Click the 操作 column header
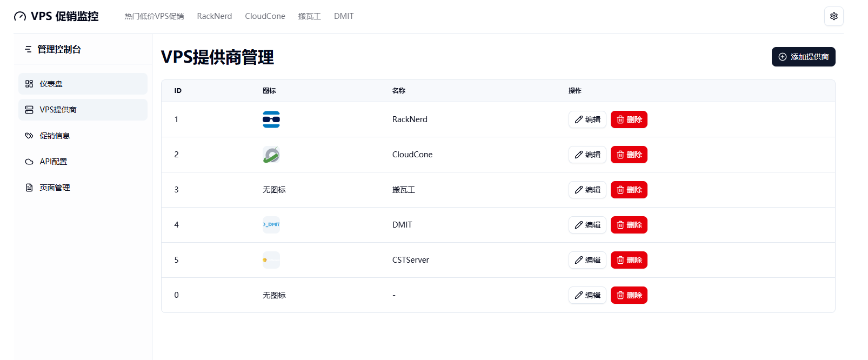Viewport: 868px width, 360px height. pos(575,91)
